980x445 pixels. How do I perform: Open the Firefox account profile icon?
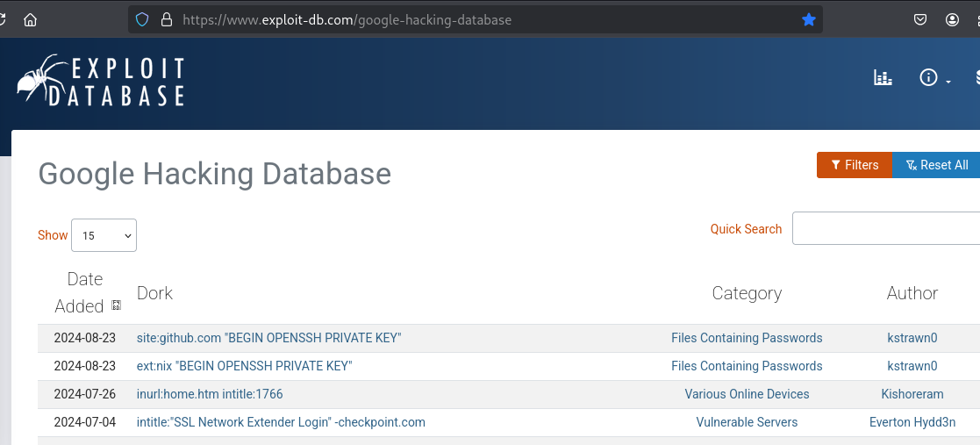[952, 20]
